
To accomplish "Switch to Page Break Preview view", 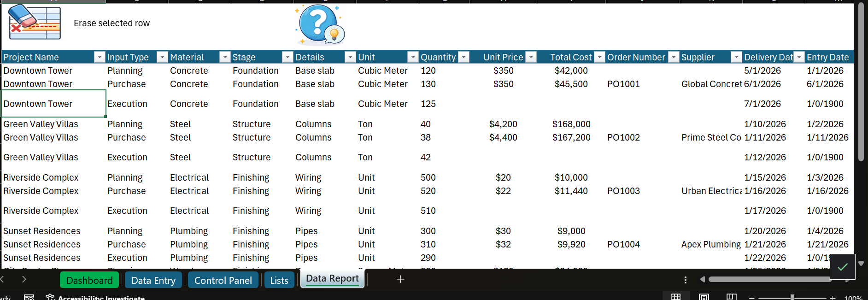I will (x=731, y=297).
